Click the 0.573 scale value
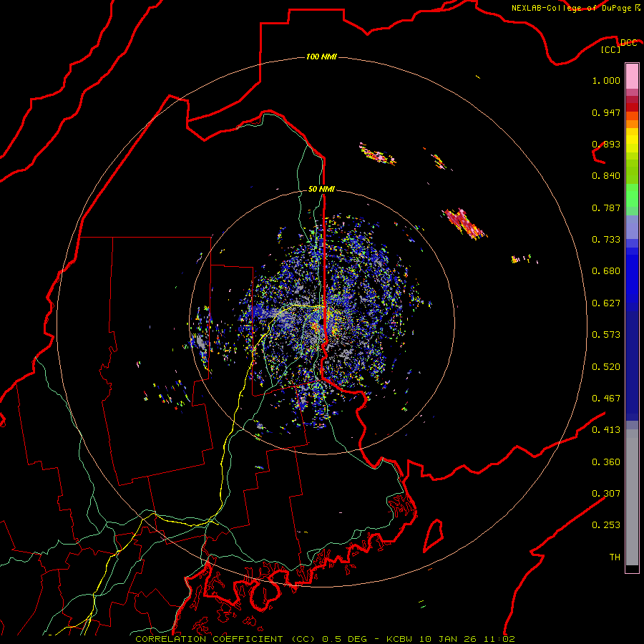The height and width of the screenshot is (644, 644). [x=606, y=335]
